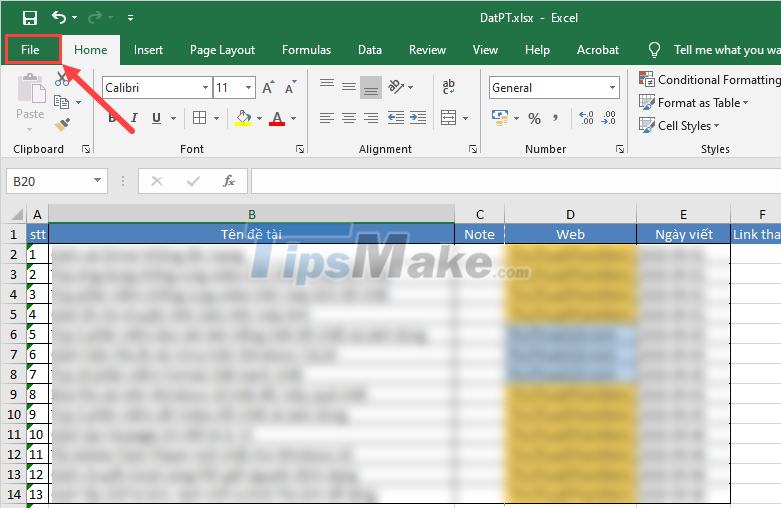Apply Percent Style

click(x=534, y=118)
